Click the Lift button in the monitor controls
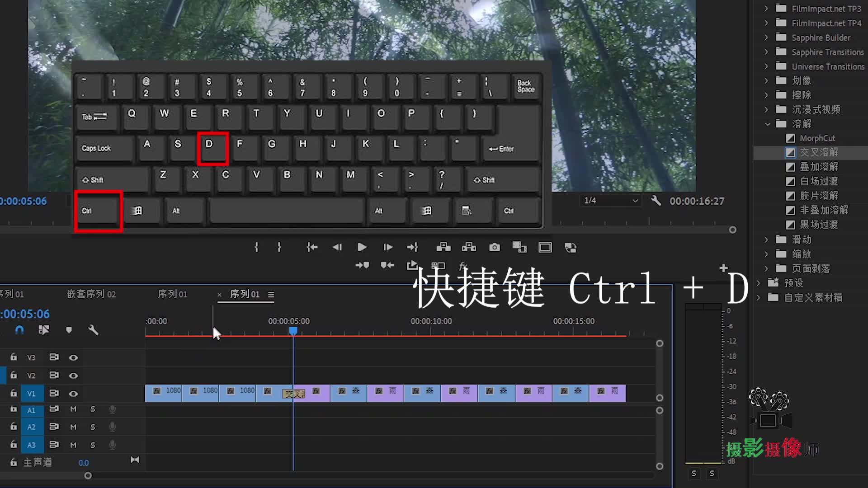 pos(443,247)
